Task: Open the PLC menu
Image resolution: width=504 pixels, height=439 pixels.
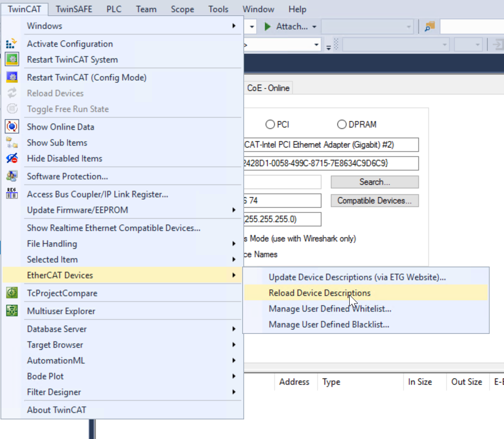Action: click(x=114, y=9)
